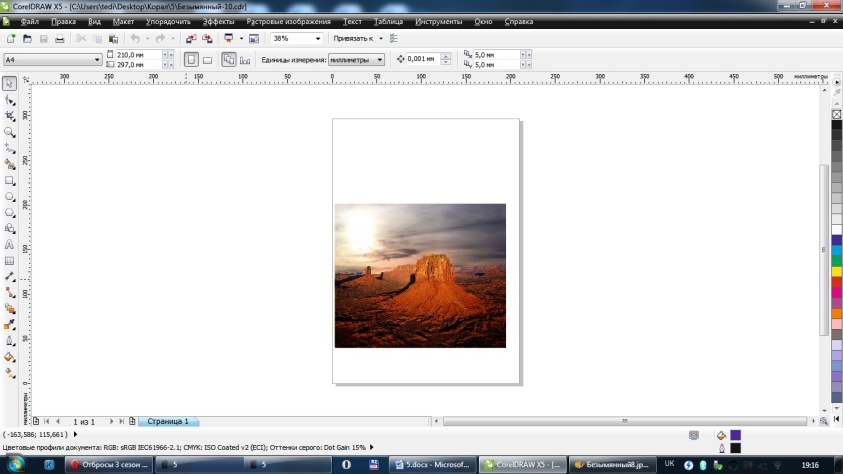The width and height of the screenshot is (843, 474).
Task: Select the Interactive Fill tool
Action: pyautogui.click(x=9, y=373)
